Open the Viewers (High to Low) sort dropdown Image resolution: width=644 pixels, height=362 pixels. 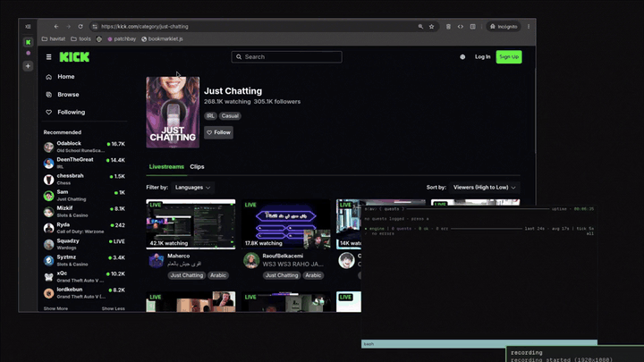[484, 188]
